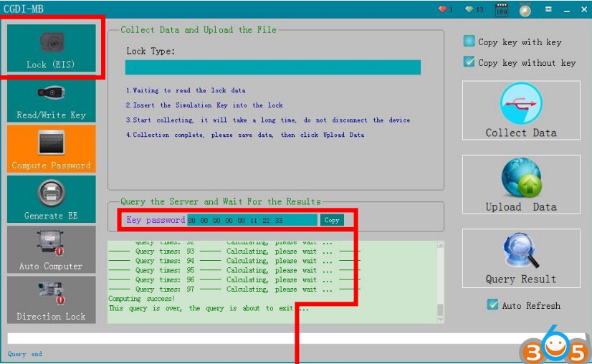
Task: Click the 'Query end' status text
Action: pos(25,354)
